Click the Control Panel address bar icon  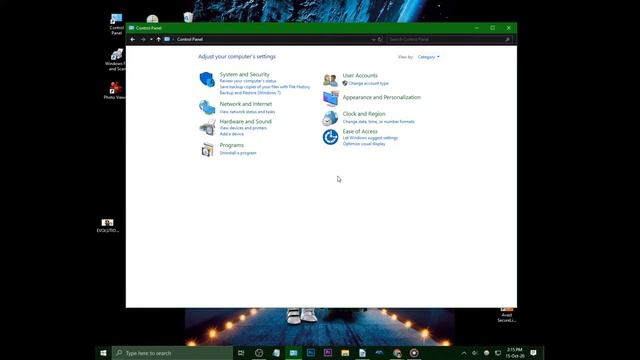click(x=167, y=39)
